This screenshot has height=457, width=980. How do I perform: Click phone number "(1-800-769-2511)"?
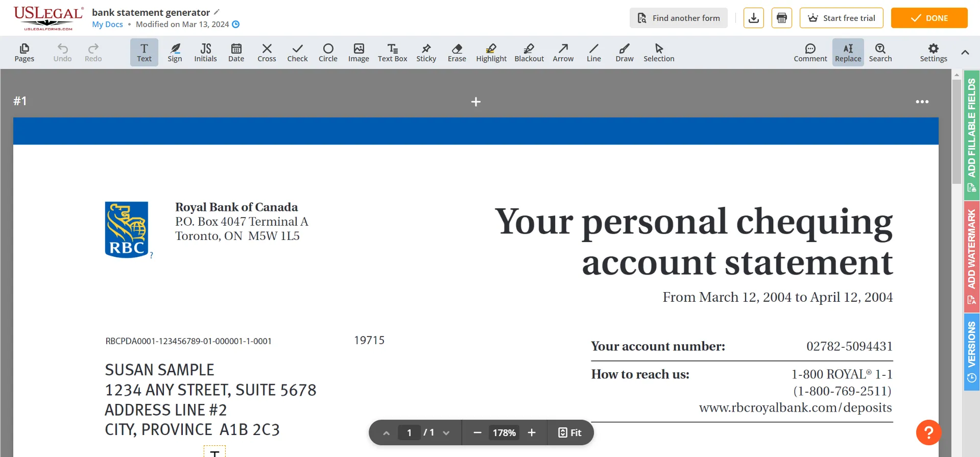point(842,391)
